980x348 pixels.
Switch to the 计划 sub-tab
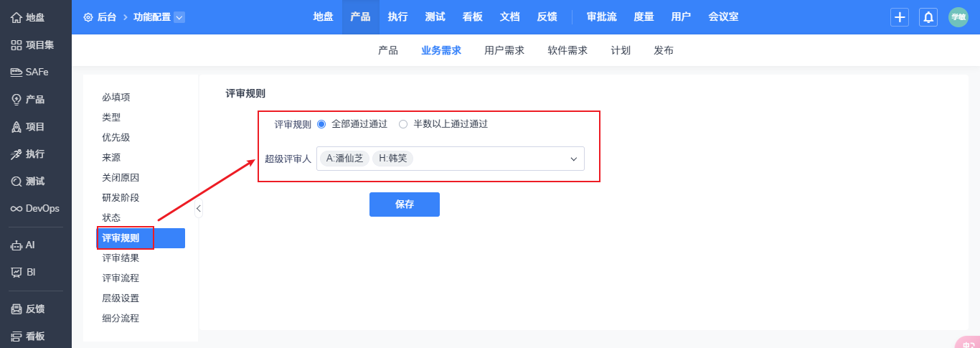click(x=621, y=50)
